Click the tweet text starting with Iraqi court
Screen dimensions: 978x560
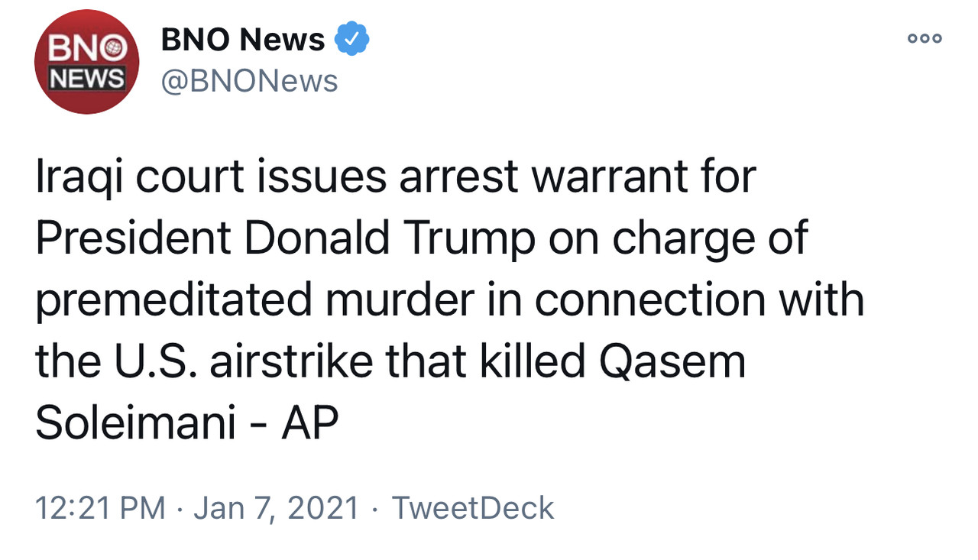449,300
